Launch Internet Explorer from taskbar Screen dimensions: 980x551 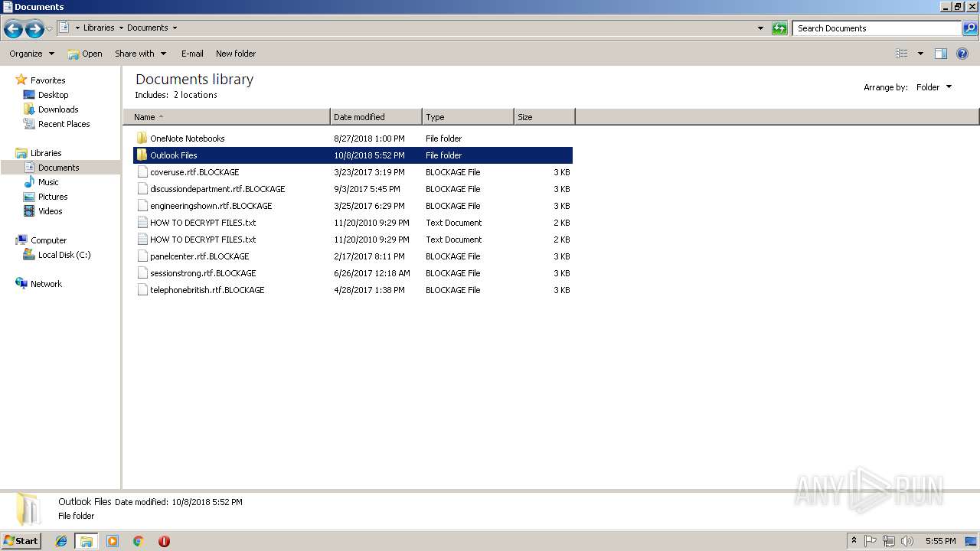(61, 541)
